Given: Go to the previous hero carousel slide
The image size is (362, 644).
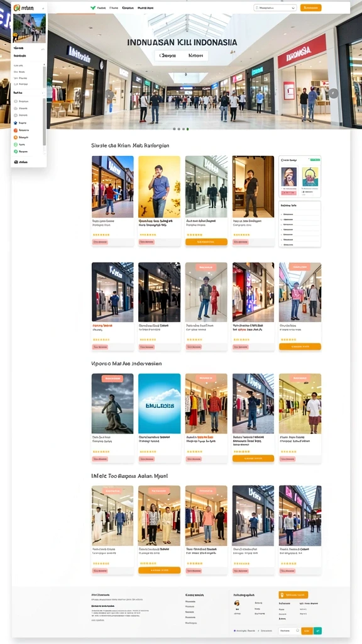Looking at the screenshot, I should [109, 94].
